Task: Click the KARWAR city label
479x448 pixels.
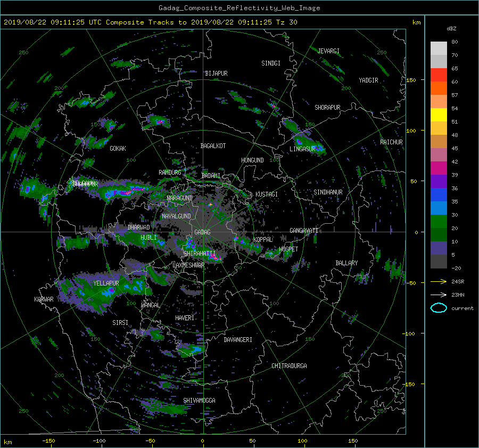Action: 44,299
